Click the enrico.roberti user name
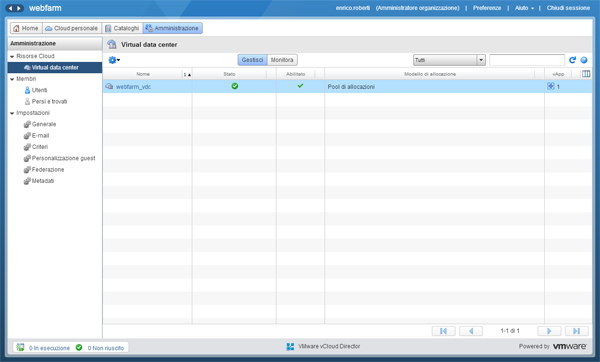This screenshot has width=600, height=362. coord(353,8)
